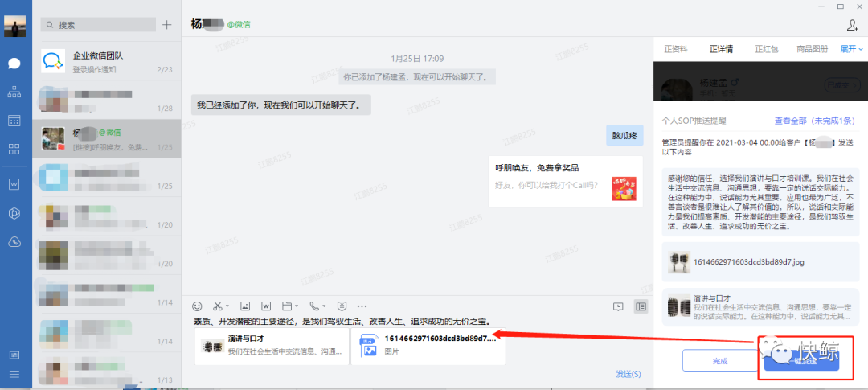Open the Messages chat bubble in sidebar

point(14,63)
